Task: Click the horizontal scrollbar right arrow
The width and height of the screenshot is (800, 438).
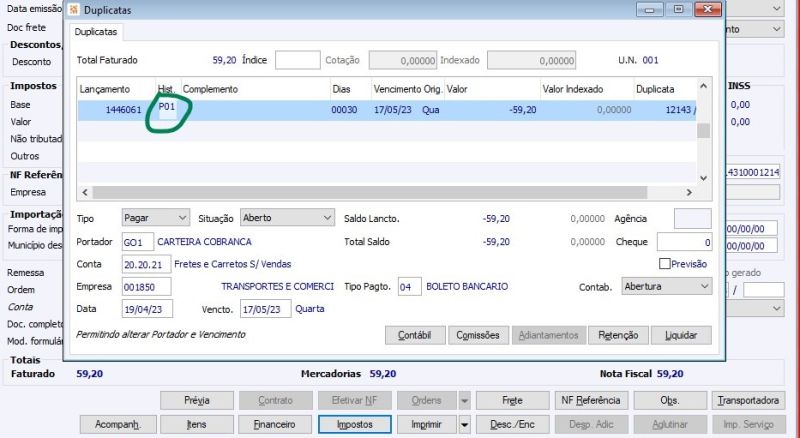Action: point(689,192)
